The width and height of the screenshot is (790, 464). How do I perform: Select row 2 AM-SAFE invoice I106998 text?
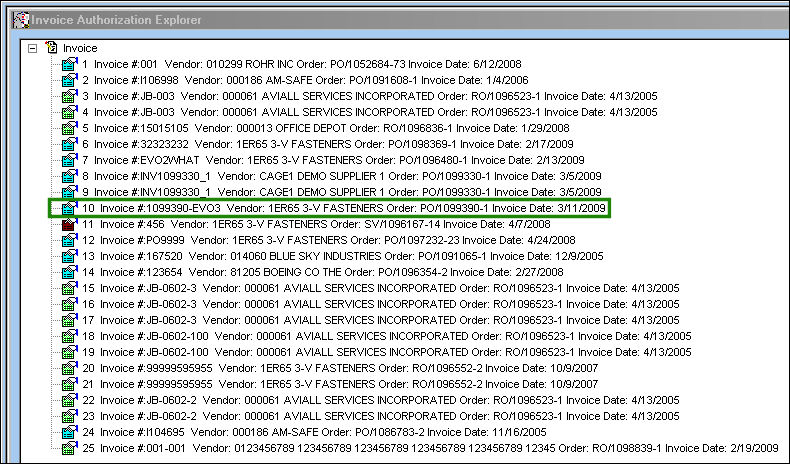[305, 80]
